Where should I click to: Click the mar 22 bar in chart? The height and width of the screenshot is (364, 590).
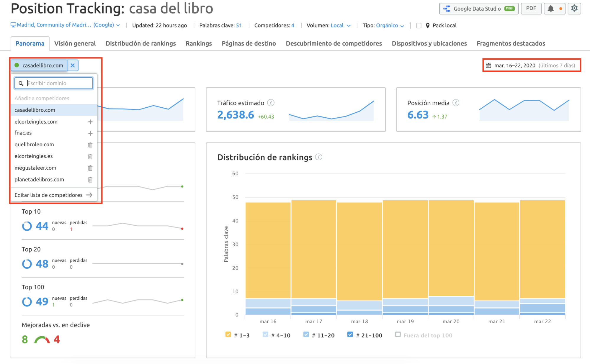[542, 258]
